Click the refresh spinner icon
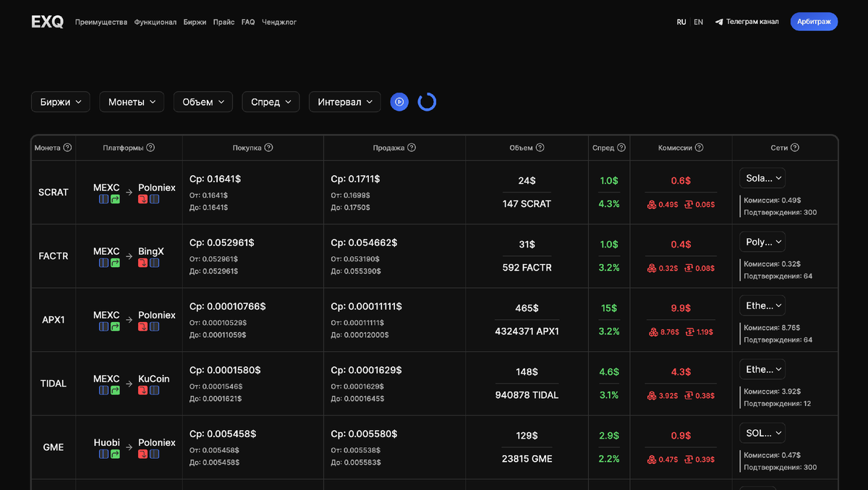This screenshot has width=868, height=490. 427,102
